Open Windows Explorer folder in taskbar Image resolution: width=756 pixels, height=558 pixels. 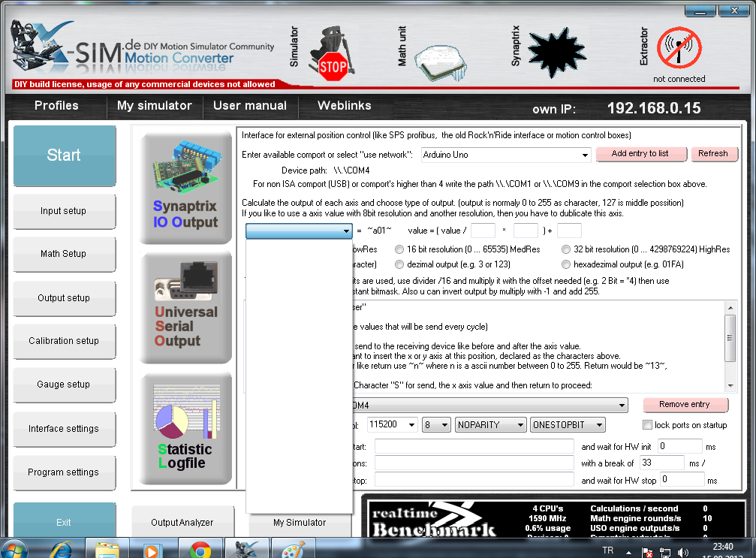pos(107,549)
